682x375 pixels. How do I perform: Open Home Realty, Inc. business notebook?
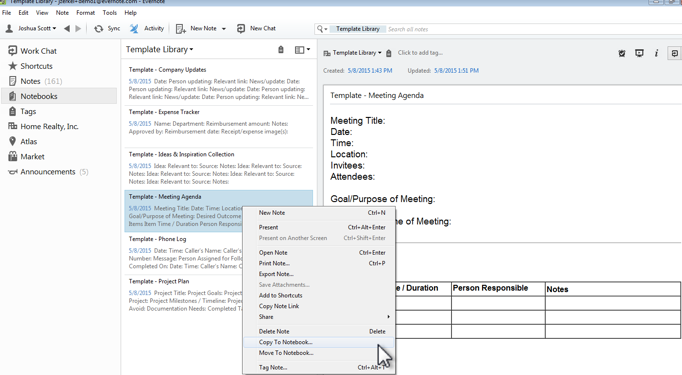[43, 127]
